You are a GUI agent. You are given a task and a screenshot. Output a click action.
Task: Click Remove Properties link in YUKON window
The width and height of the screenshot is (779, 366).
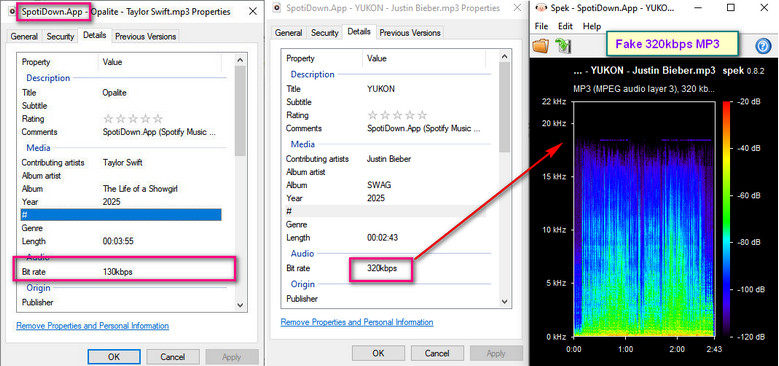357,322
